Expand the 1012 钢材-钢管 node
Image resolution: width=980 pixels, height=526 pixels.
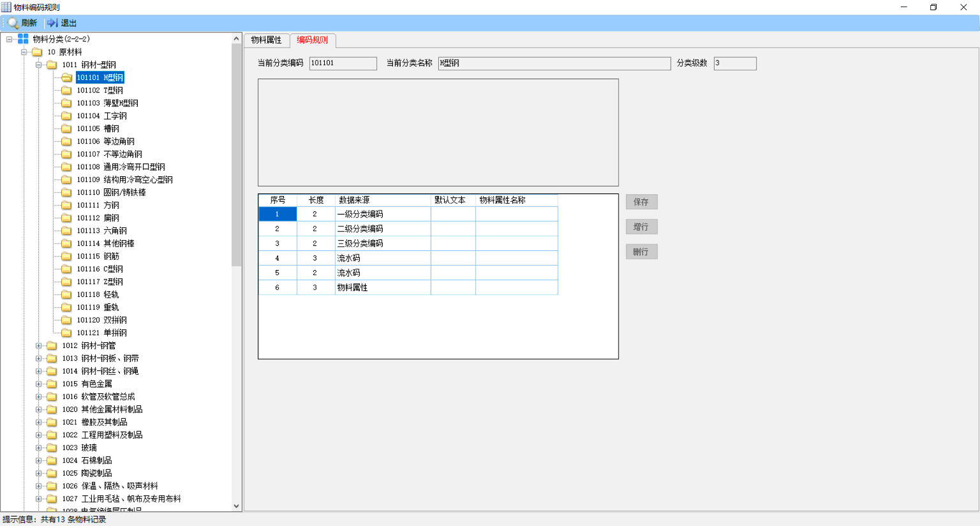[38, 345]
